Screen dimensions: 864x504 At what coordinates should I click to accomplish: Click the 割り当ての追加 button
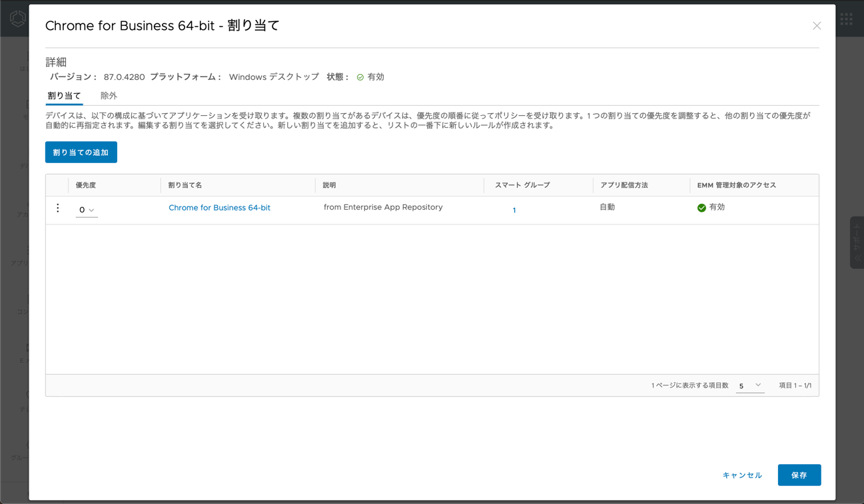pos(81,152)
